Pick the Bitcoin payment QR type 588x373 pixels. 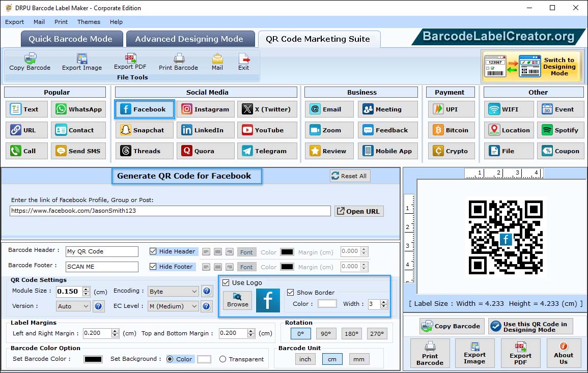[x=451, y=130]
